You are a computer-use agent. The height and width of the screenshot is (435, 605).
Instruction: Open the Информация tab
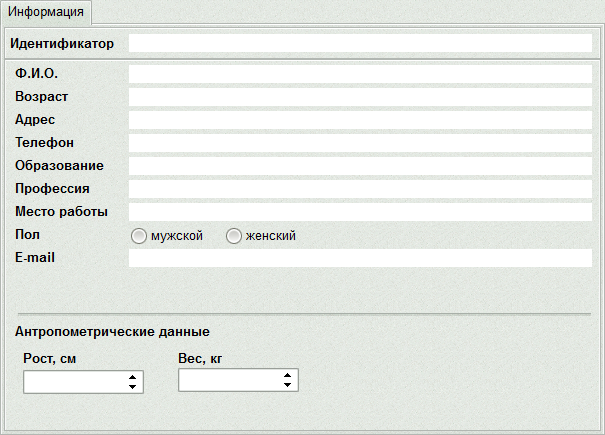[46, 12]
